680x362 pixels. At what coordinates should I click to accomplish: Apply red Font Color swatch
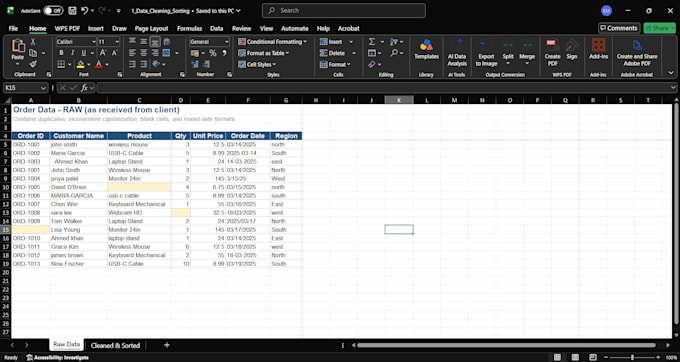[98, 64]
